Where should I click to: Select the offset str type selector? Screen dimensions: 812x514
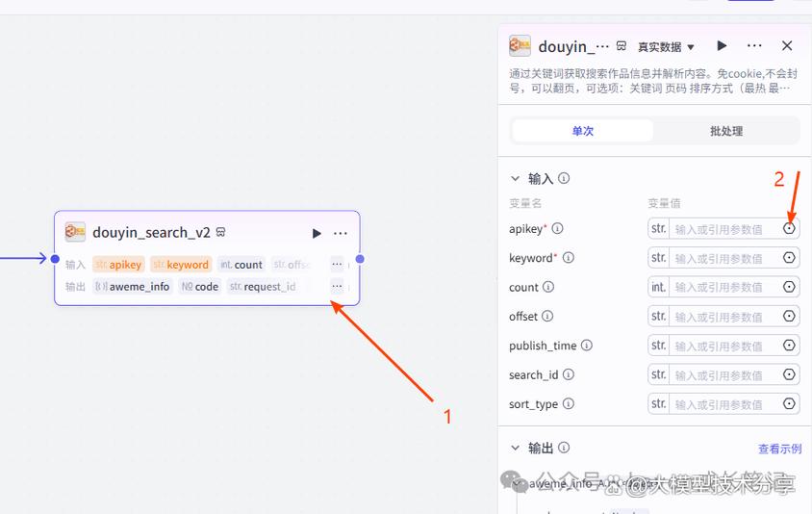coord(658,316)
